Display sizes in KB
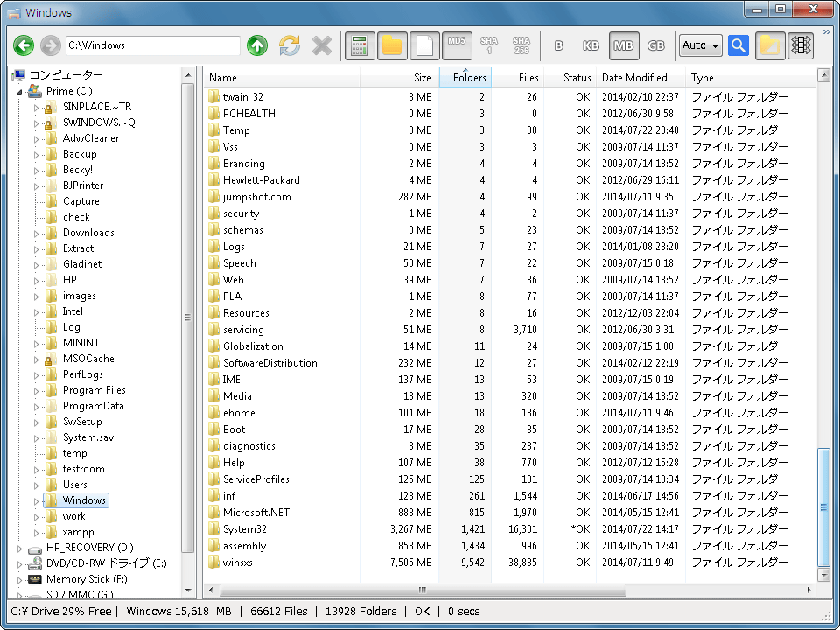 tap(591, 45)
